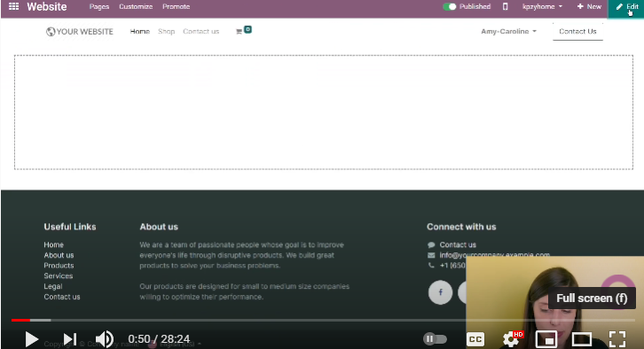The width and height of the screenshot is (644, 349).
Task: Toggle the Published switch
Action: coord(450,6)
